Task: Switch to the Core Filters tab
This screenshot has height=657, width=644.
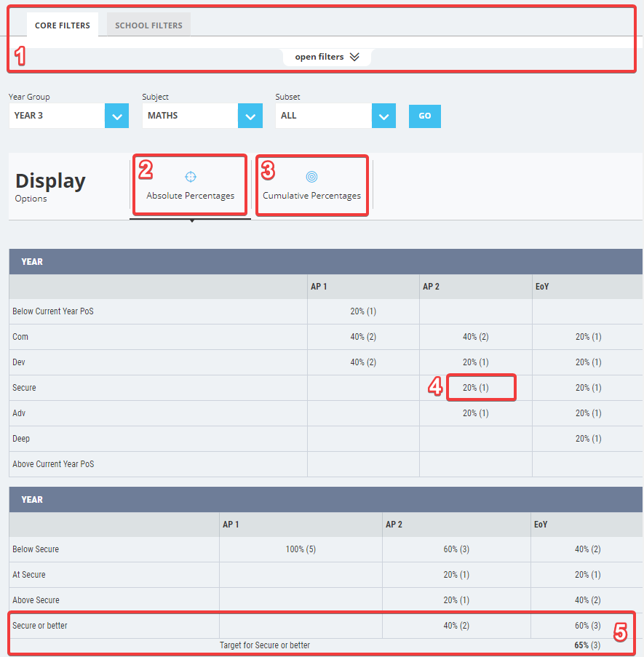Action: coord(63,25)
